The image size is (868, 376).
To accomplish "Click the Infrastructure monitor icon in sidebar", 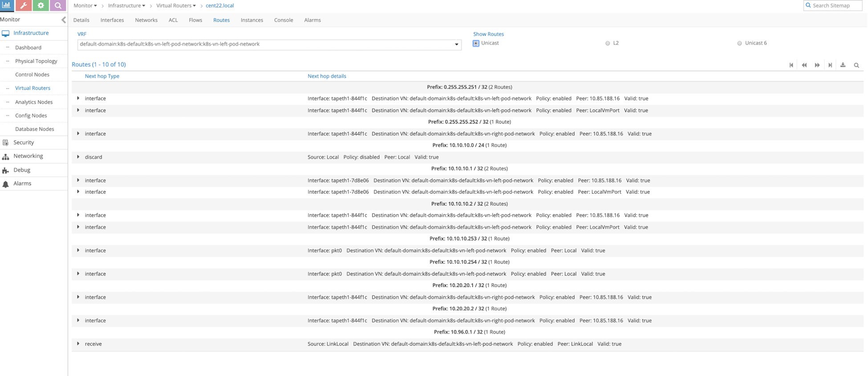I will click(5, 33).
